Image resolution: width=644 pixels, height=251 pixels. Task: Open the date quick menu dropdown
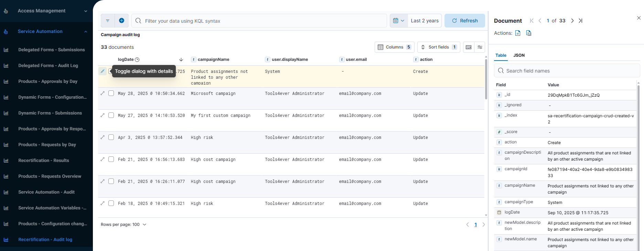pos(399,21)
